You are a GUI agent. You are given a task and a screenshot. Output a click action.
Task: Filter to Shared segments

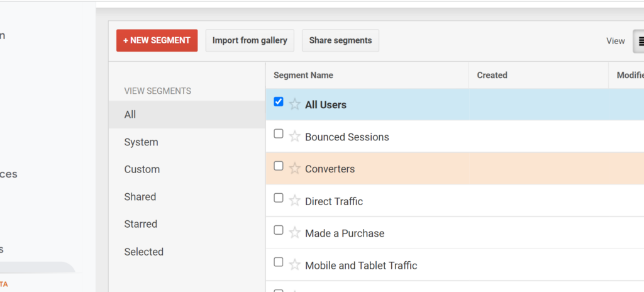[187, 196]
